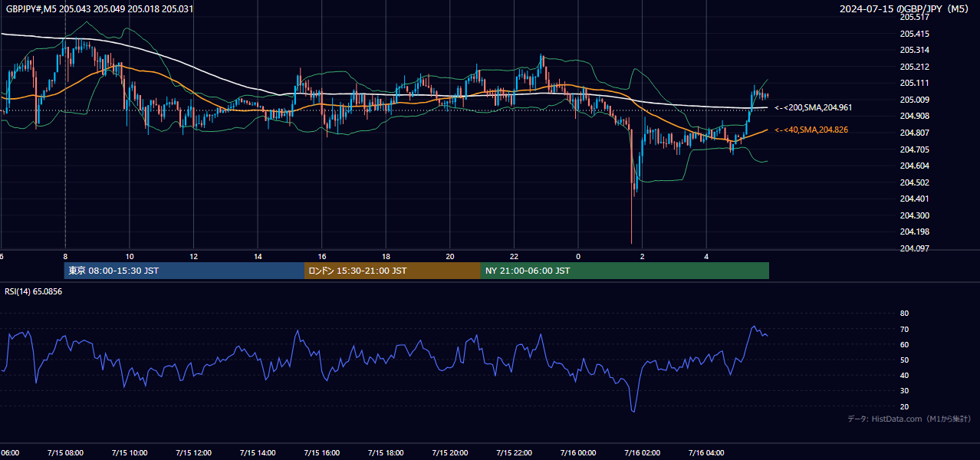The height and width of the screenshot is (460, 980).
Task: Click price level 205.415 on the axis
Action: 914,34
